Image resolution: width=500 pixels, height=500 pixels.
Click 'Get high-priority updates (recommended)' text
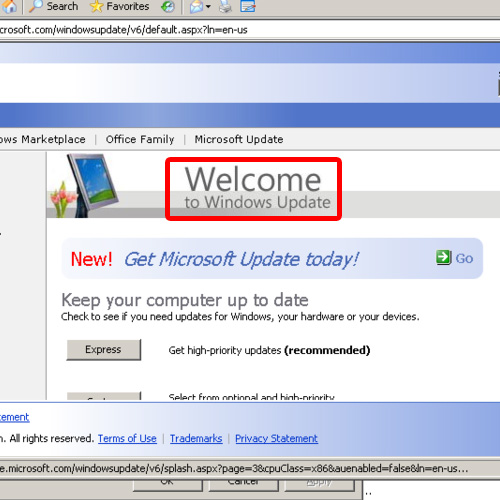[269, 350]
